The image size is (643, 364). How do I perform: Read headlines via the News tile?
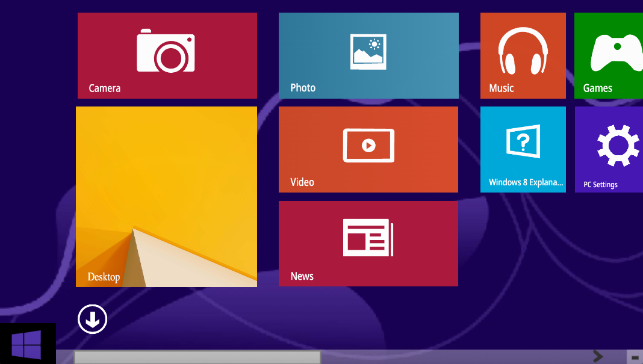point(368,243)
